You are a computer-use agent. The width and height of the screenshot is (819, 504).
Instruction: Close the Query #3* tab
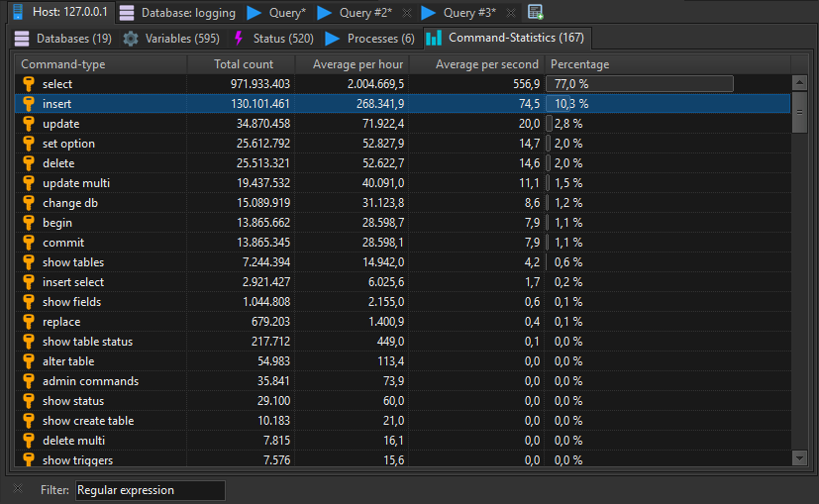click(x=511, y=13)
